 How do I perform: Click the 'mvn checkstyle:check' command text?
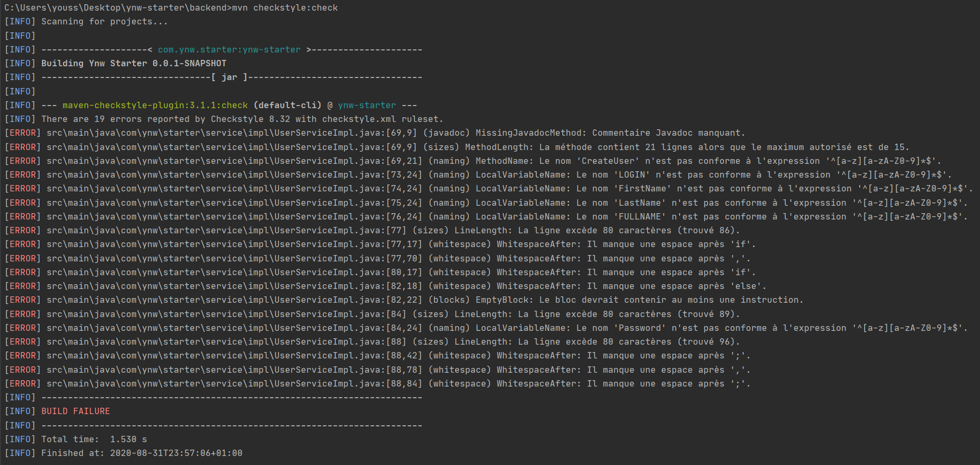285,8
